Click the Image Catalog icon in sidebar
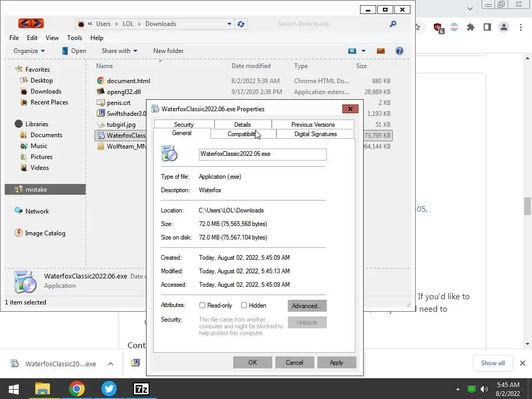 point(18,233)
